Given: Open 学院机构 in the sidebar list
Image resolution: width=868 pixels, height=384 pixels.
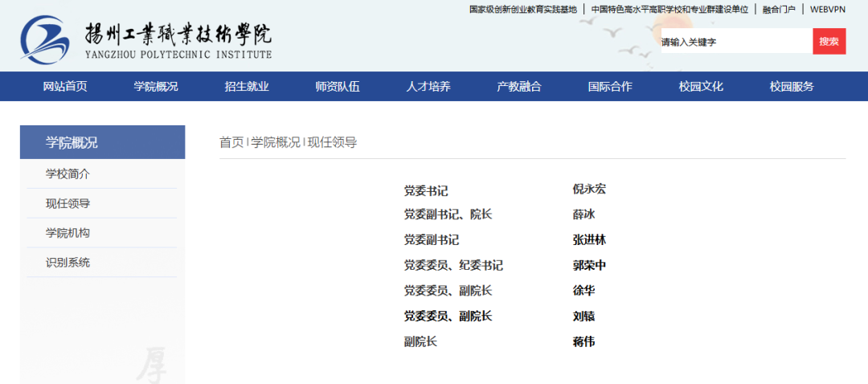Looking at the screenshot, I should [x=68, y=233].
